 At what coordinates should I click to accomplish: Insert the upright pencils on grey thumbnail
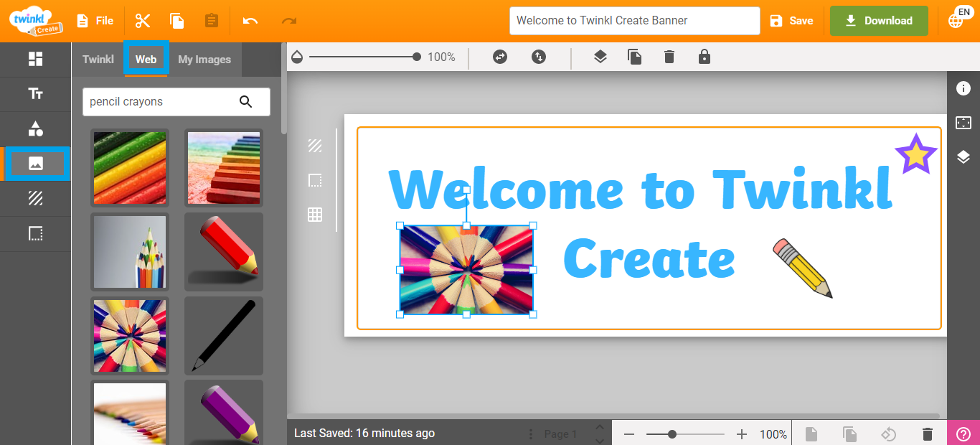(130, 252)
